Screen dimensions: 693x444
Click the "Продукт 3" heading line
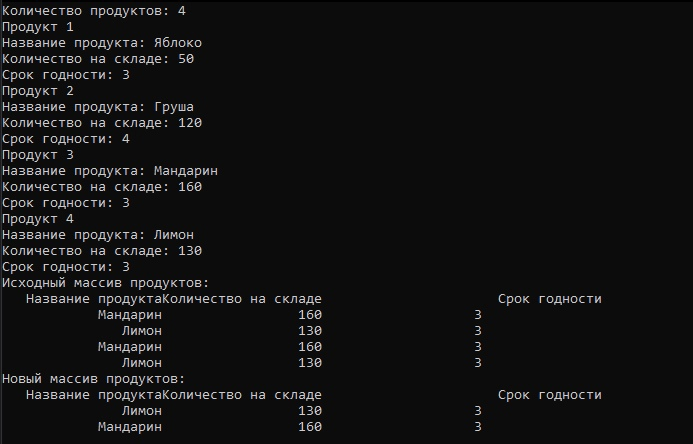coord(37,155)
